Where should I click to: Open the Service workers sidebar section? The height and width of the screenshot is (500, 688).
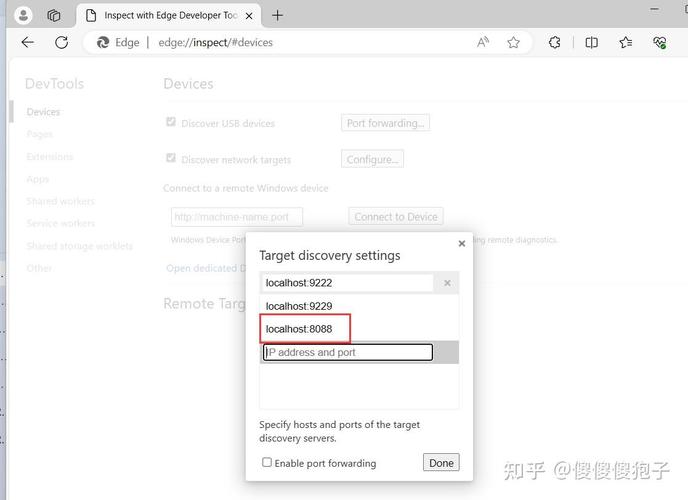pyautogui.click(x=61, y=223)
